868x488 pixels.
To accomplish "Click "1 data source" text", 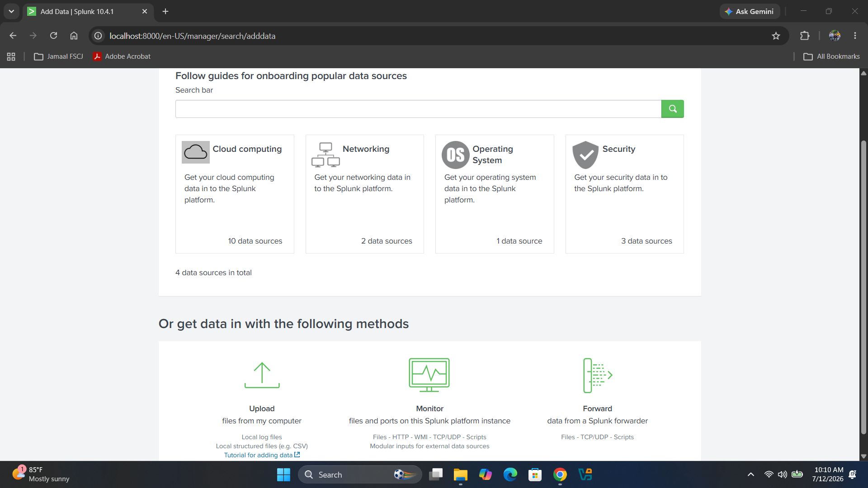I will [x=519, y=241].
